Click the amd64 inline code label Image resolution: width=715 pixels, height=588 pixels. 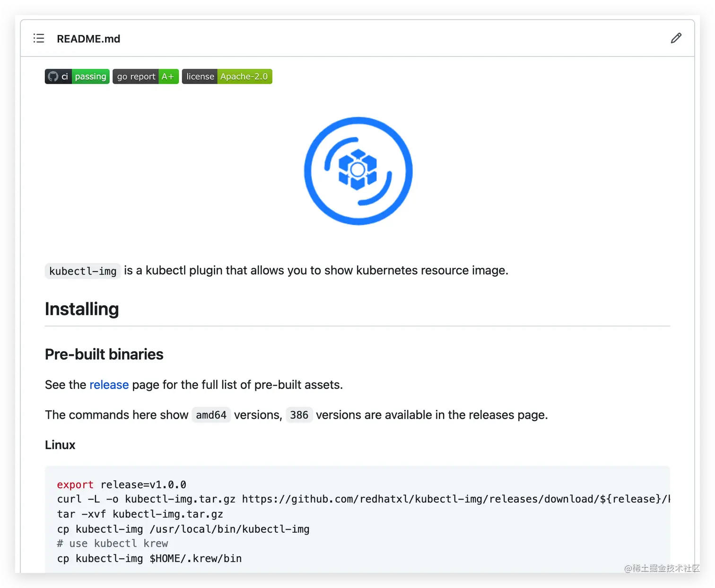click(x=211, y=415)
